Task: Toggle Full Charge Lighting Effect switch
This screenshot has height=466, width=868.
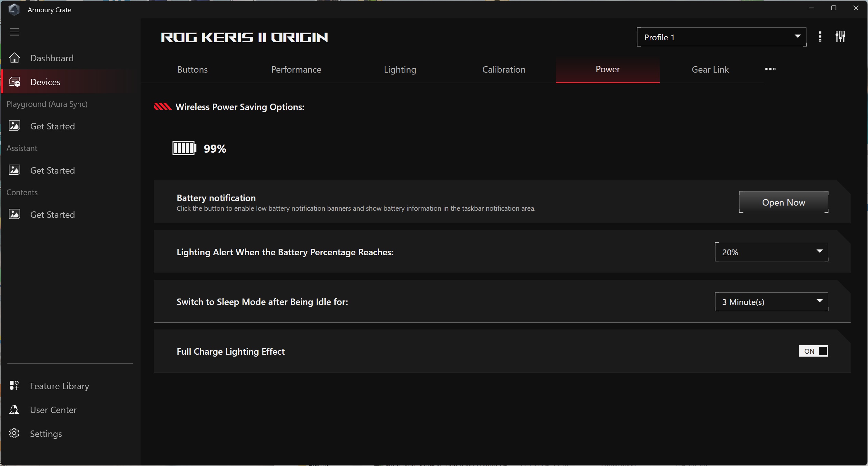Action: pyautogui.click(x=813, y=351)
